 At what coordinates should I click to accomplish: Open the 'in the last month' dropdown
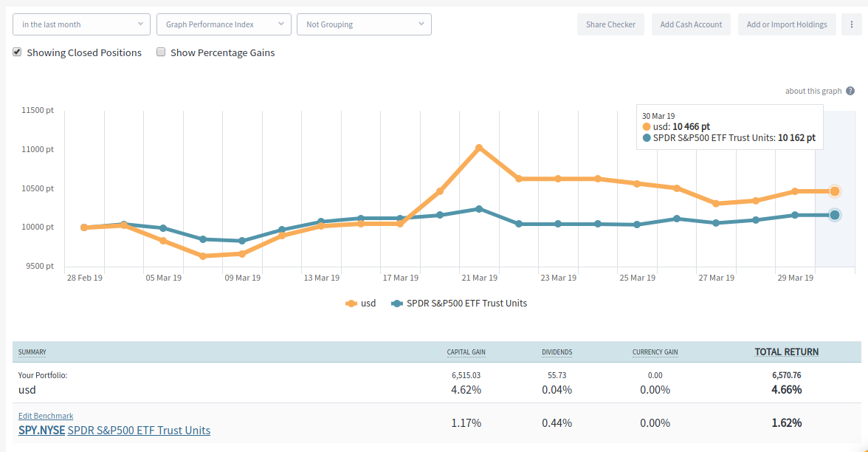tap(81, 24)
